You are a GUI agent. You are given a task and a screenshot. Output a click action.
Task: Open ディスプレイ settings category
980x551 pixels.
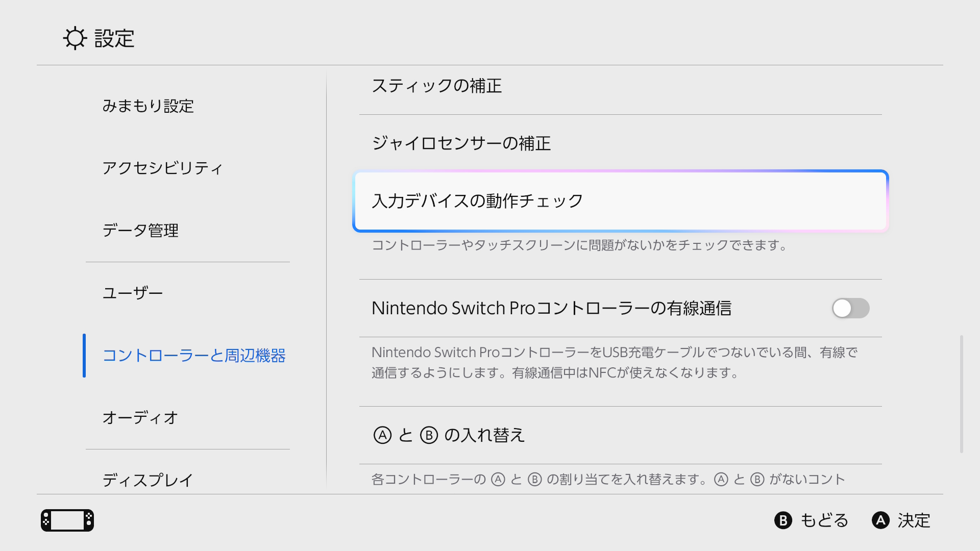pos(148,480)
